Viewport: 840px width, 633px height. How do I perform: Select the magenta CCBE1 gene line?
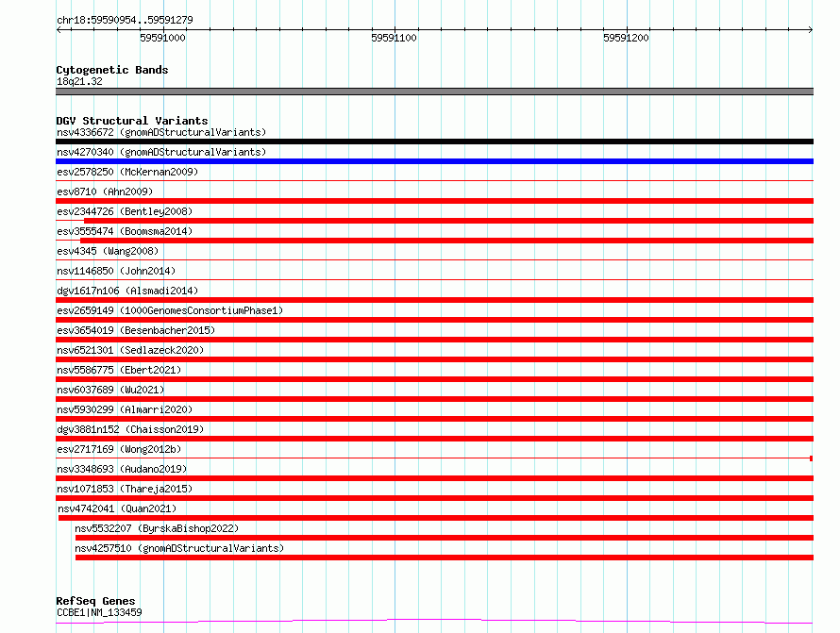434,622
